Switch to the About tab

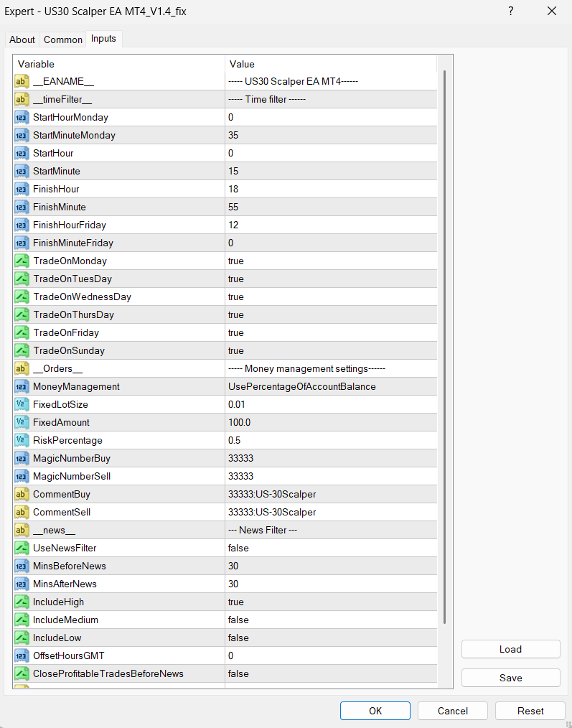point(22,40)
